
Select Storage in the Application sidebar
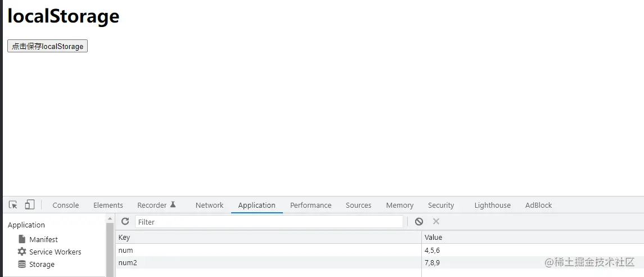point(42,264)
